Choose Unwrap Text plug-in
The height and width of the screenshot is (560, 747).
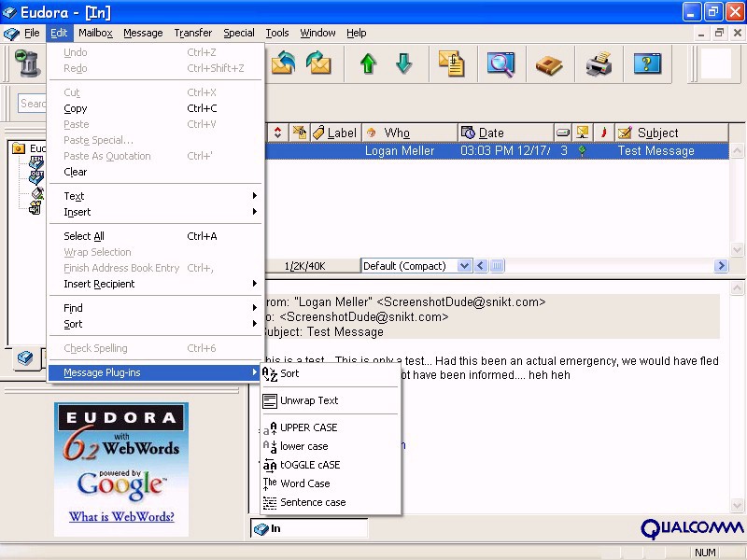click(x=331, y=401)
